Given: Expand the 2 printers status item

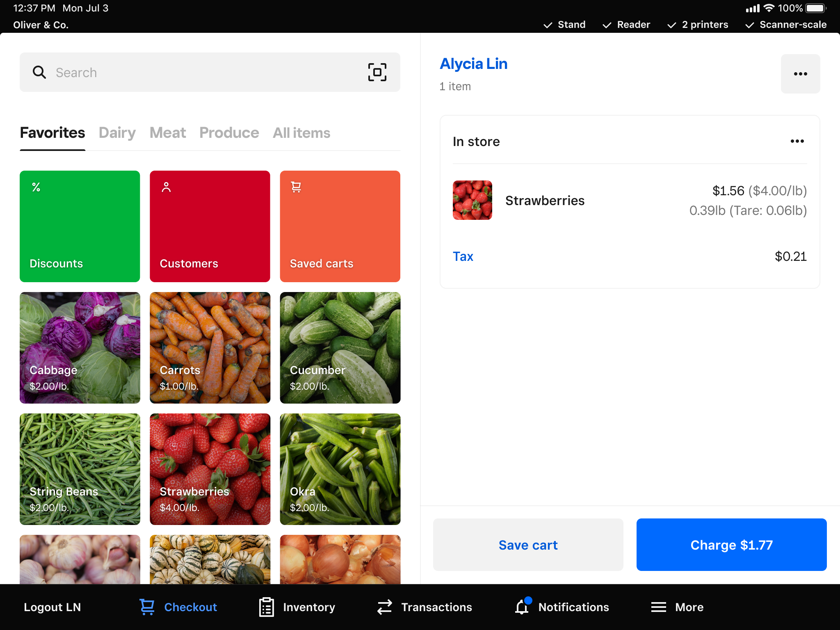Looking at the screenshot, I should (x=697, y=25).
